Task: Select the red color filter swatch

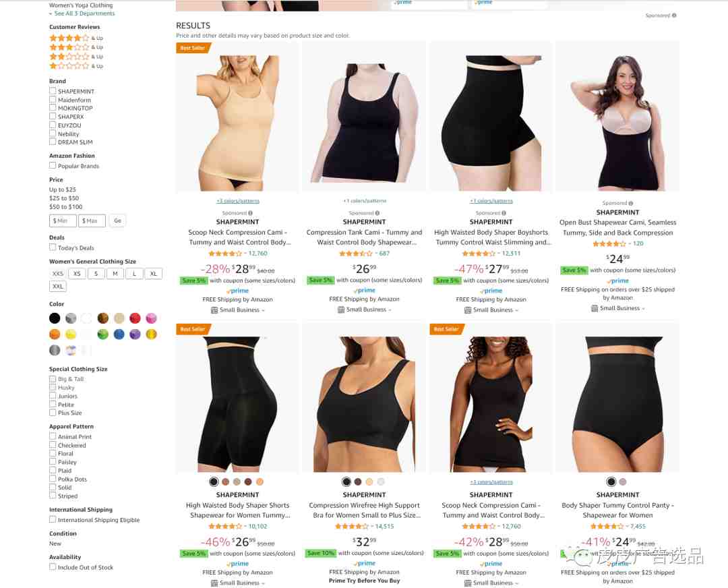Action: [x=135, y=318]
